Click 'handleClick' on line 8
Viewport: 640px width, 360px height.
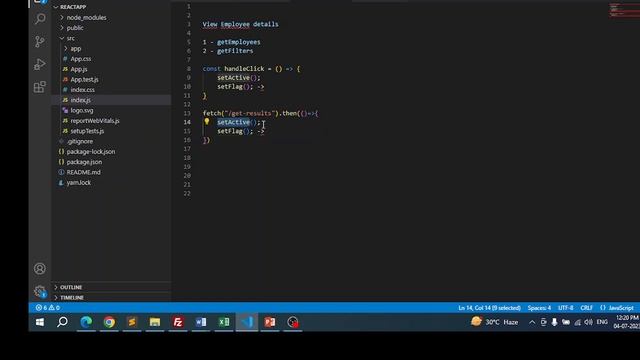244,69
